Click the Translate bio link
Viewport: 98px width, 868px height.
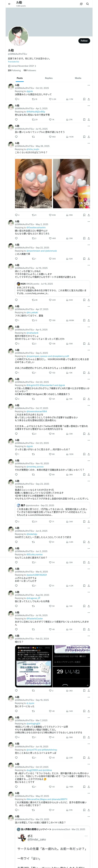pos(14,62)
